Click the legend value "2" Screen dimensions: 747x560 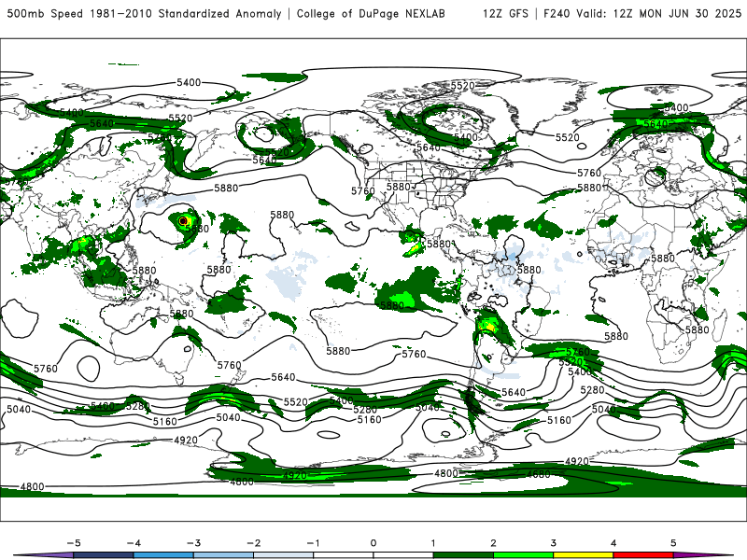(x=494, y=543)
